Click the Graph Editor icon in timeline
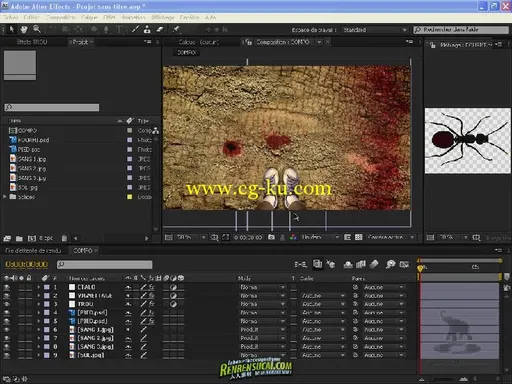The height and width of the screenshot is (384, 512). point(404,264)
